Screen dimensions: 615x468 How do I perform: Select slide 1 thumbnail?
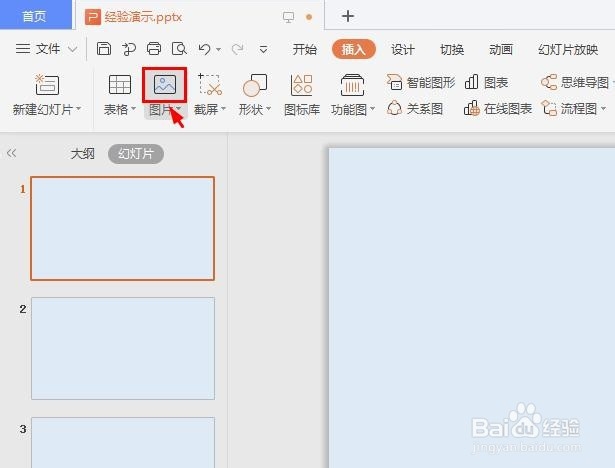[x=122, y=228]
